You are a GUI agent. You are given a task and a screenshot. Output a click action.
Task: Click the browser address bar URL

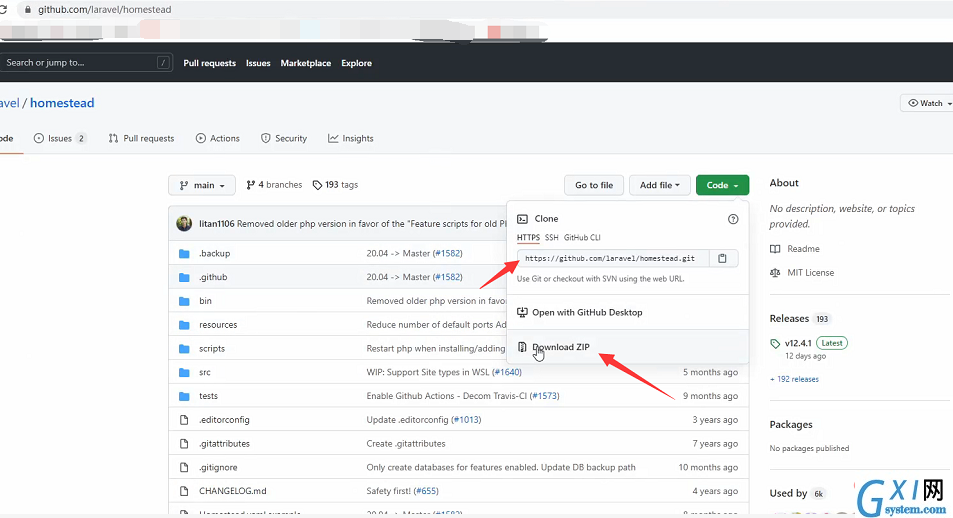(x=105, y=10)
